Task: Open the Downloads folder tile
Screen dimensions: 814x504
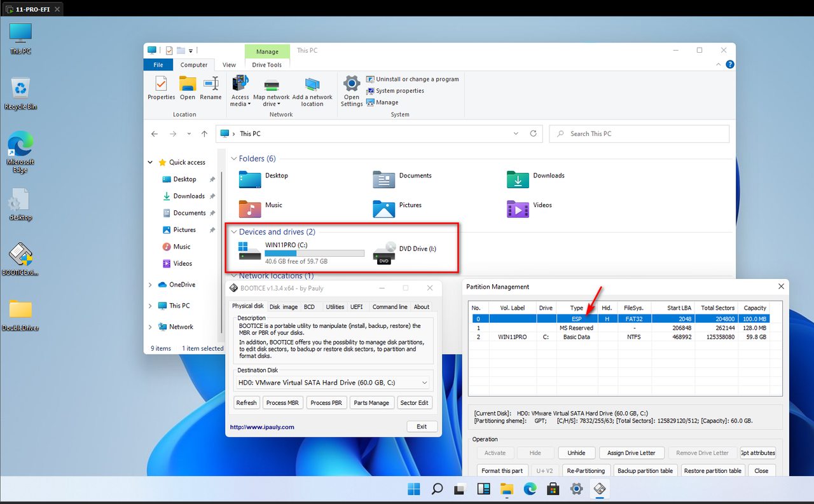Action: (535, 179)
